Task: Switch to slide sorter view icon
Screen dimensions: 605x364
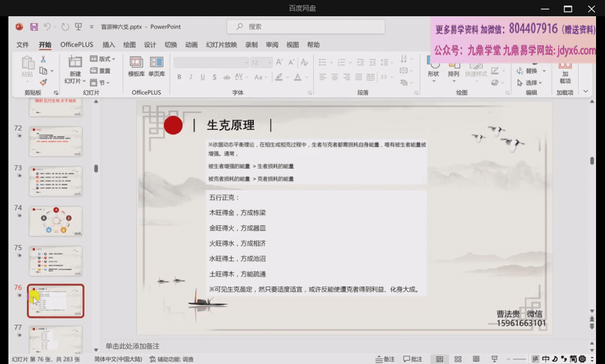Action: (x=458, y=359)
